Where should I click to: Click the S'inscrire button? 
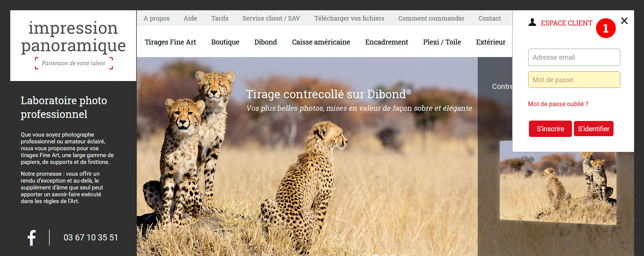[x=550, y=129]
